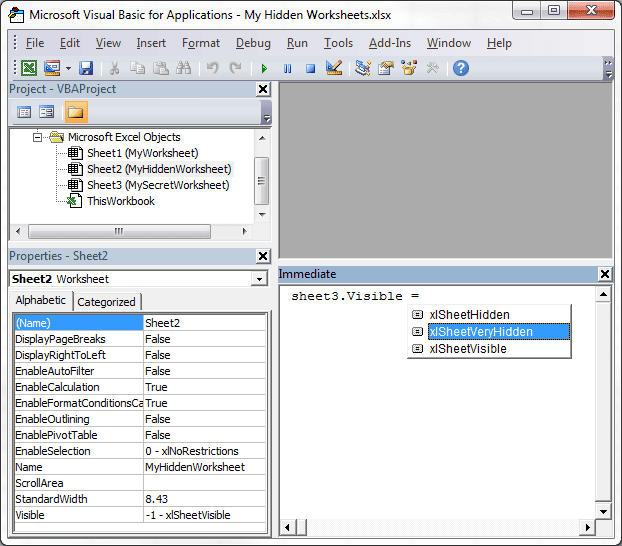Open the View menu
Screen dimensions: 622x546
(x=108, y=43)
